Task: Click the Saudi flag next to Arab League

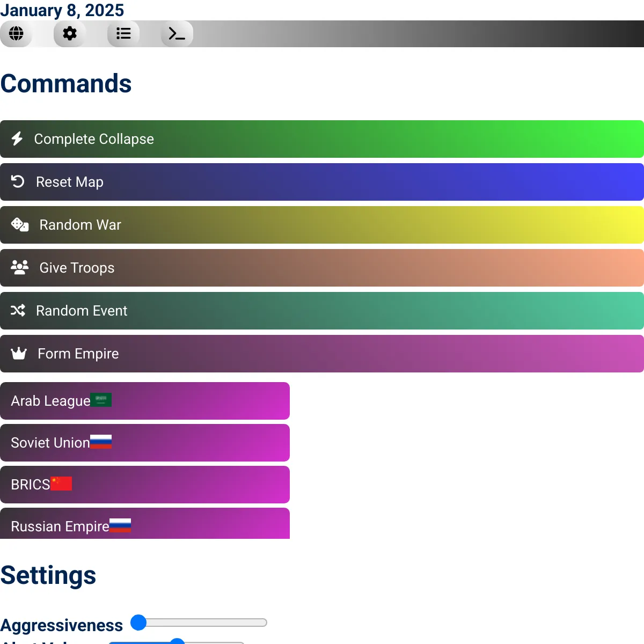Action: (101, 400)
